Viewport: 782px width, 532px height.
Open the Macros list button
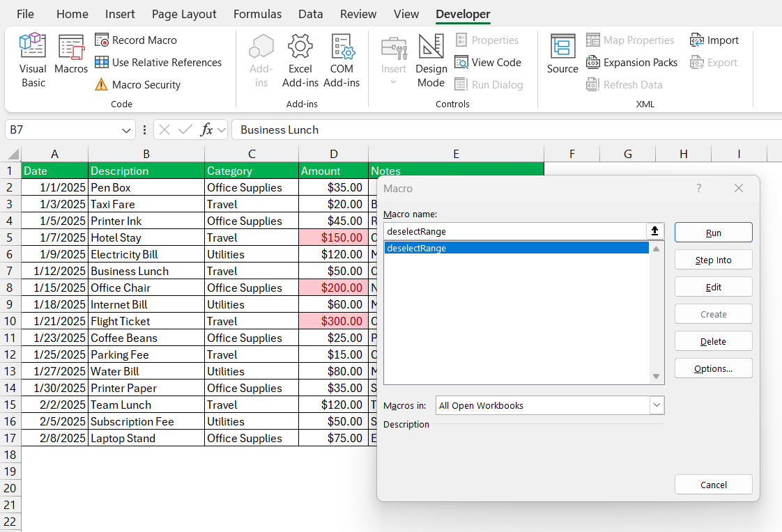coord(71,55)
